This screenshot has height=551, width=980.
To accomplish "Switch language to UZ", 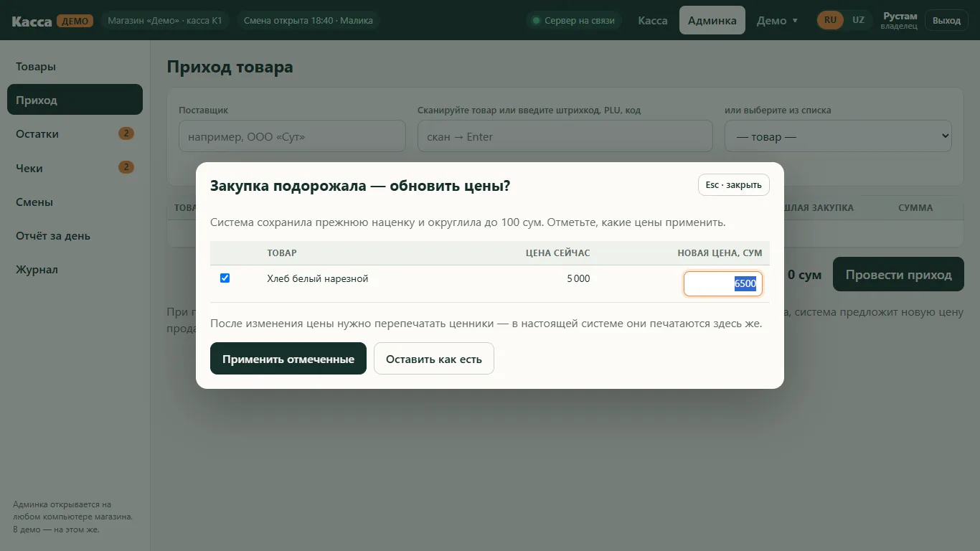I will (858, 20).
